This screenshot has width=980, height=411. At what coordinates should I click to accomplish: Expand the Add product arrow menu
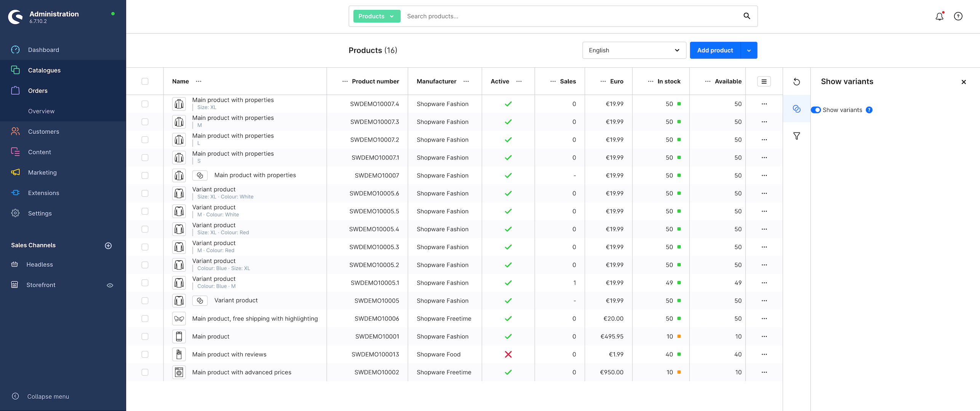(749, 50)
